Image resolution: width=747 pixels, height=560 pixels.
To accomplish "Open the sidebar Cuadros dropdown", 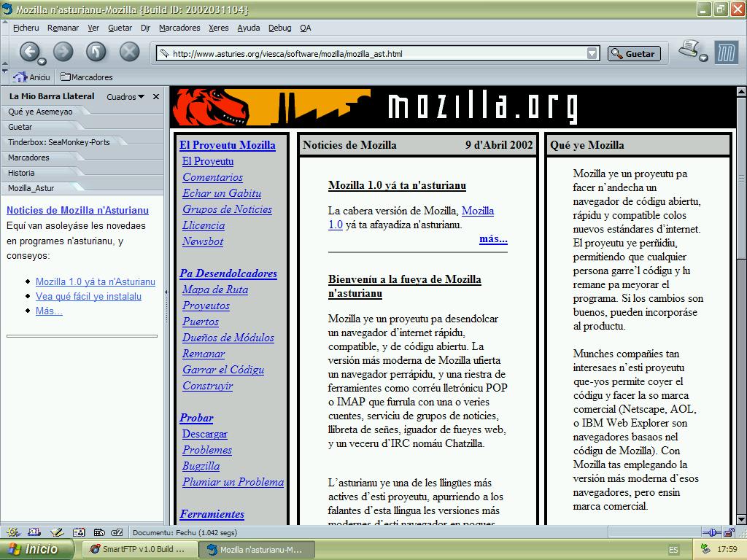I will [x=125, y=97].
